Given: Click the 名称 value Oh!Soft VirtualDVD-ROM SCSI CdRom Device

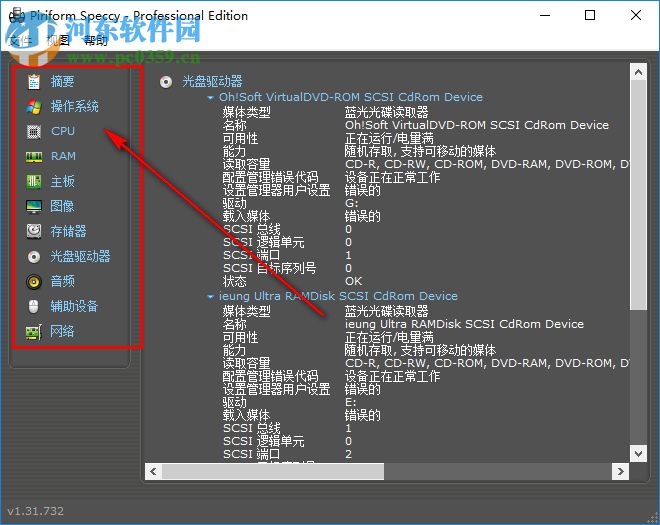Looking at the screenshot, I should [x=477, y=125].
